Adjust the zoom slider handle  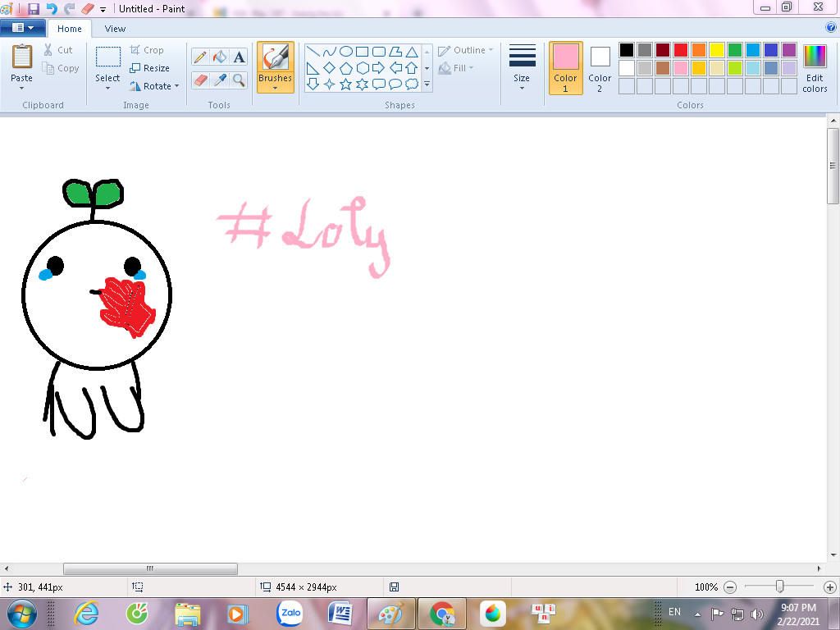click(780, 587)
